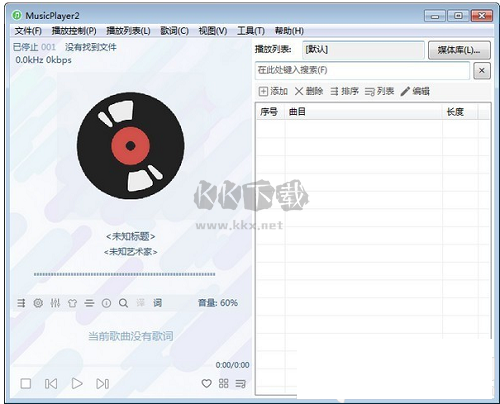
Task: Minimize the MusicPlayer2 window
Action: click(x=435, y=16)
